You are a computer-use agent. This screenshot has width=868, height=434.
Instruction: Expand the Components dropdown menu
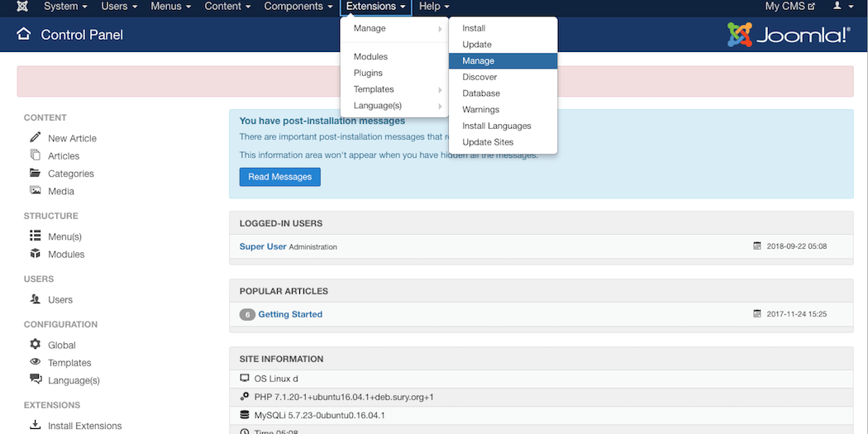point(298,7)
